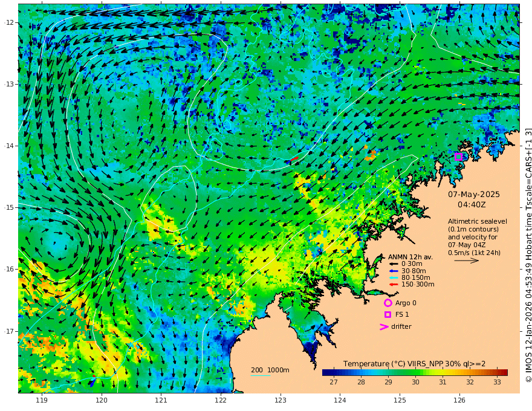Click the '33' tick on the color bar
The height and width of the screenshot is (411, 532).
pyautogui.click(x=497, y=382)
